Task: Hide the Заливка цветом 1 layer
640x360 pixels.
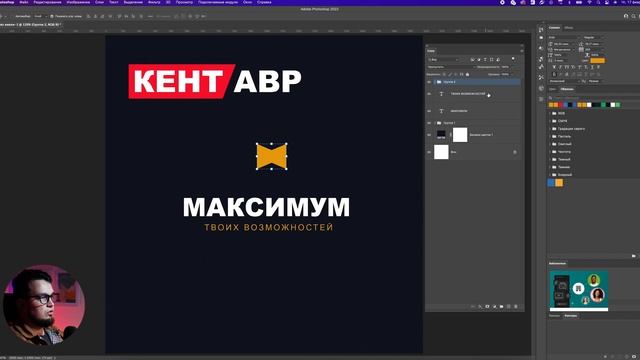Action: pyautogui.click(x=429, y=135)
